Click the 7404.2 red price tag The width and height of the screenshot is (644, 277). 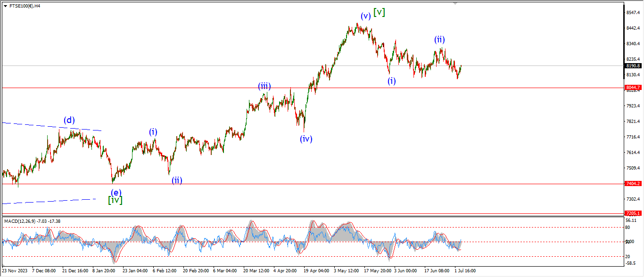coord(632,184)
